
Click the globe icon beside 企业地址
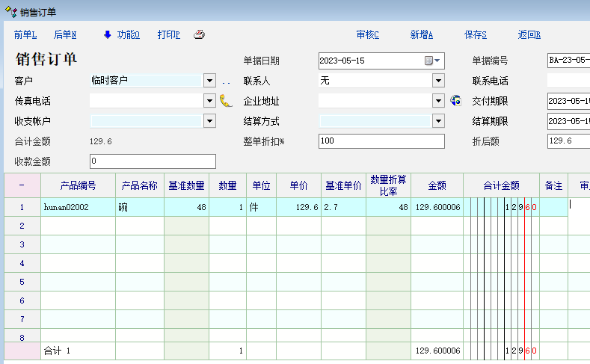pos(456,101)
